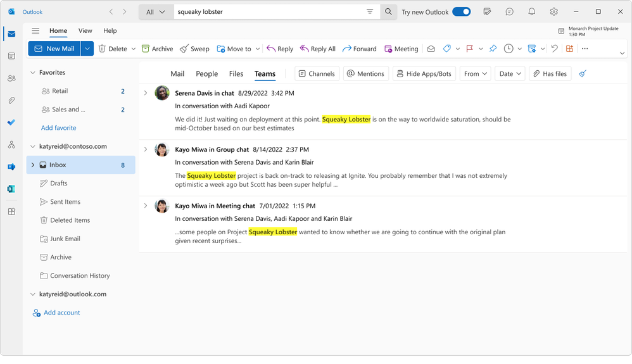Click the Reply All button
Screen dimensions: 632x364
[318, 49]
